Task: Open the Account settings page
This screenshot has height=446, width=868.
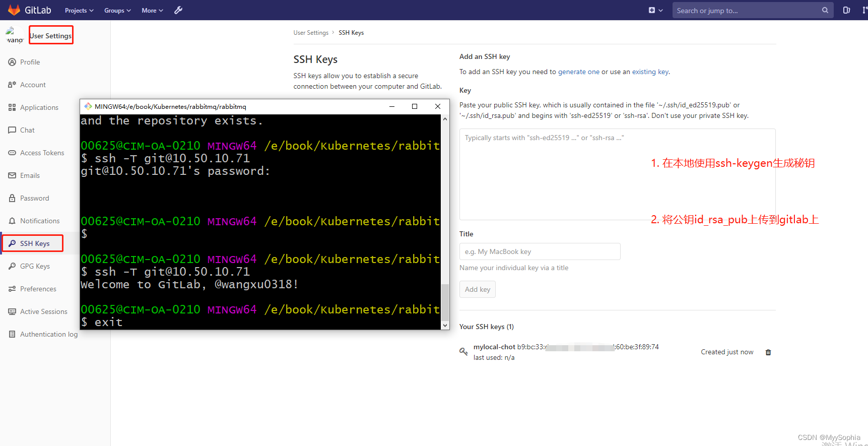Action: click(x=33, y=85)
